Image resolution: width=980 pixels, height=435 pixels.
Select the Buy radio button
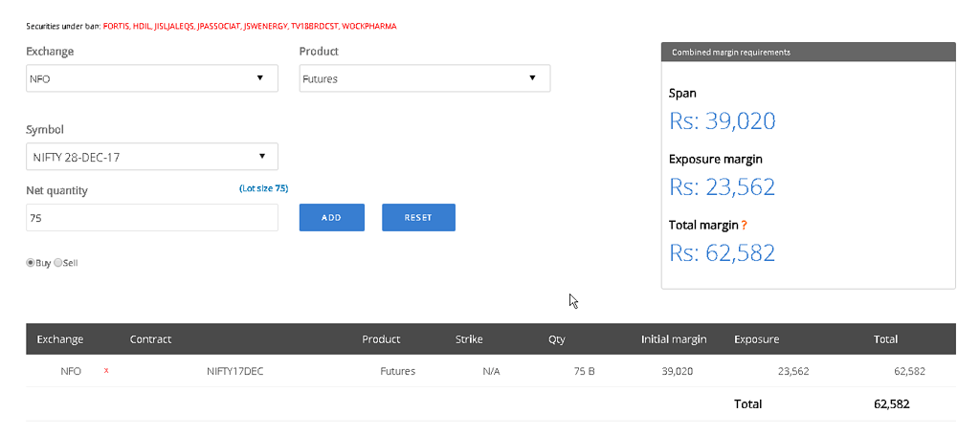(x=31, y=263)
